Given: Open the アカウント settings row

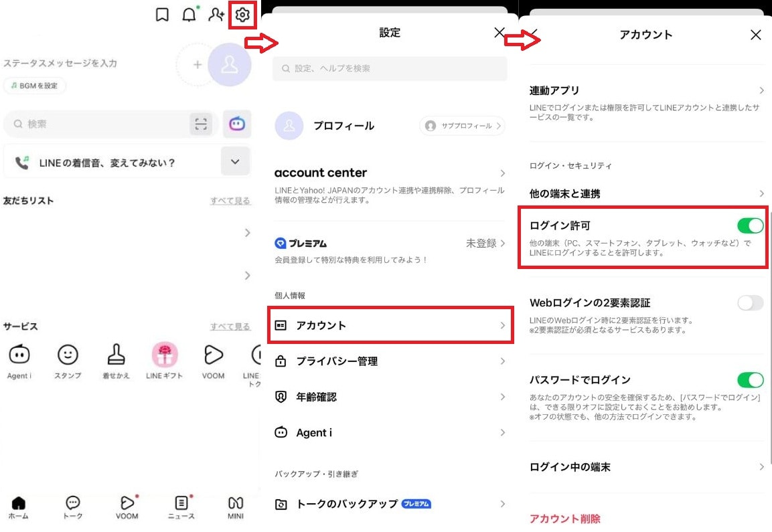Looking at the screenshot, I should pos(390,325).
